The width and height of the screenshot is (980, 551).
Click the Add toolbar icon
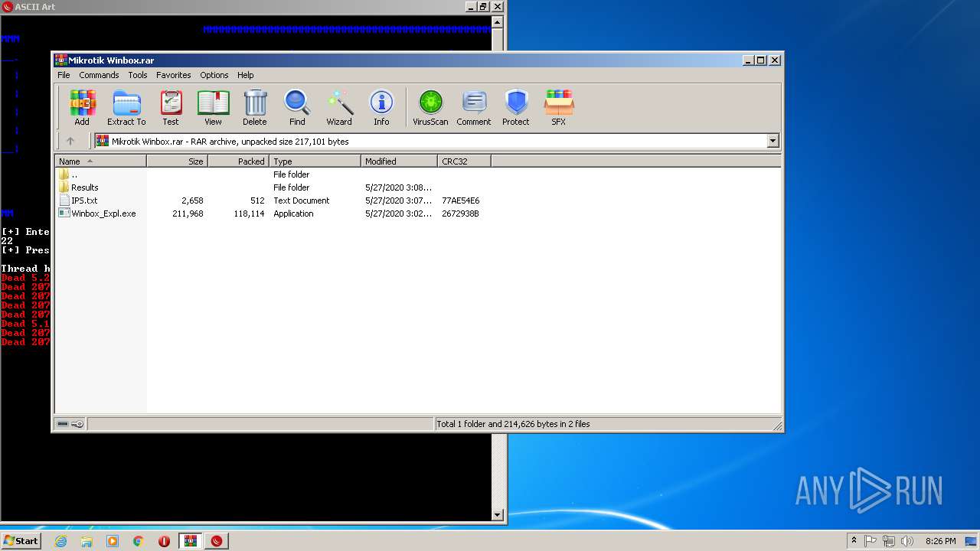82,108
